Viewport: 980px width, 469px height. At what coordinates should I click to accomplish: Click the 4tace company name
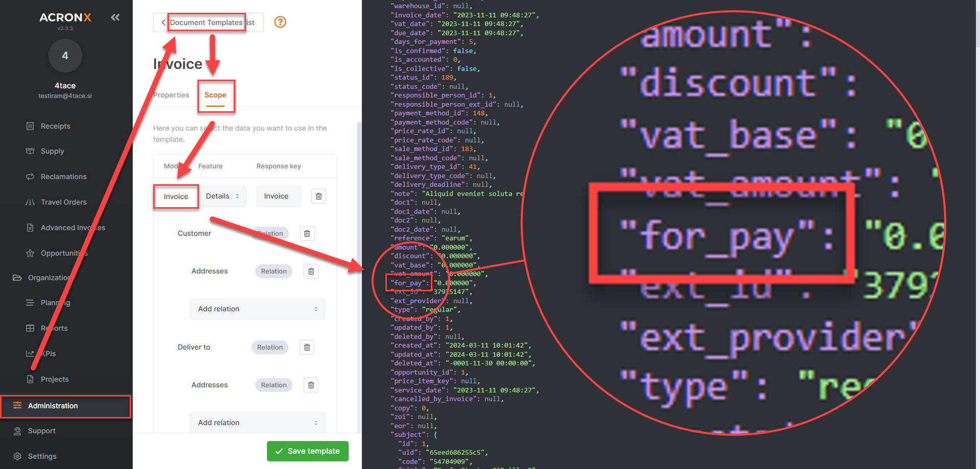[x=65, y=86]
